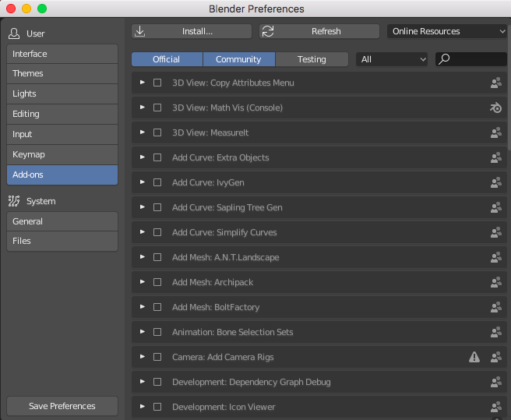Enable Add Mesh: BoltFactory checkbox
Viewport: 511px width, 420px height.
(157, 307)
